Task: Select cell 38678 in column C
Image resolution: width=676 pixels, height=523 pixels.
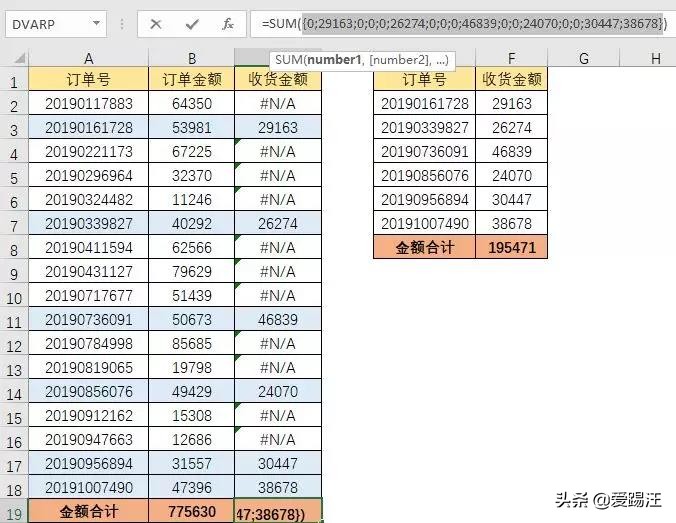Action: [278, 488]
